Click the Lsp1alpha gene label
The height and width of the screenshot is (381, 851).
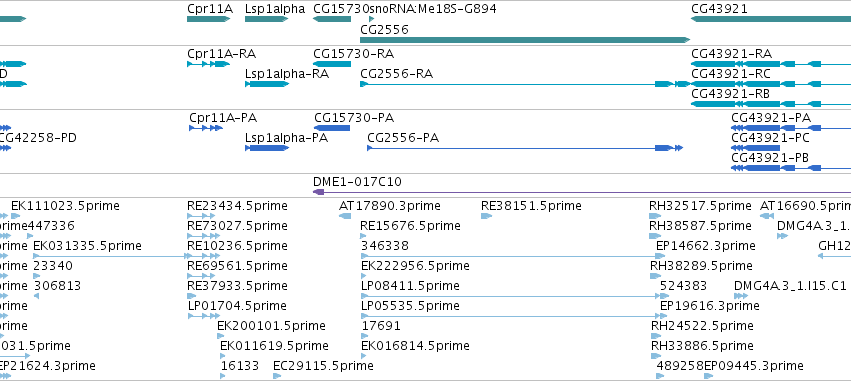[275, 9]
